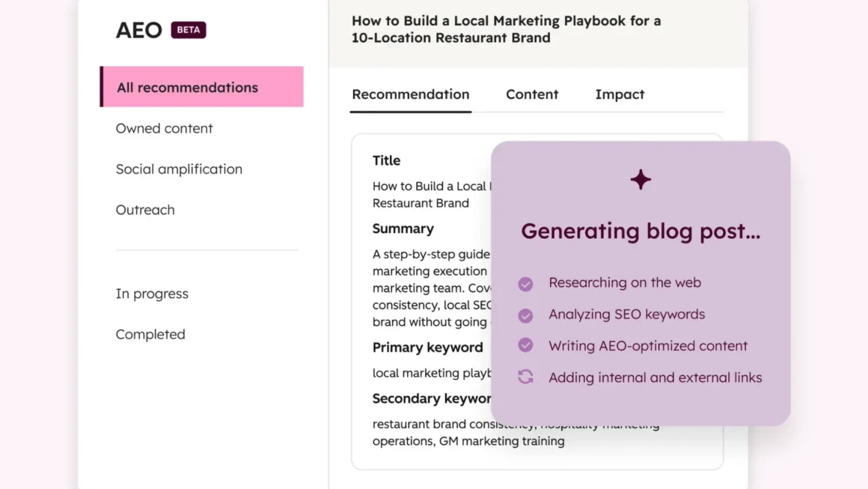Click the Generating blog post heading
Viewport: 868px width, 489px height.
(641, 231)
